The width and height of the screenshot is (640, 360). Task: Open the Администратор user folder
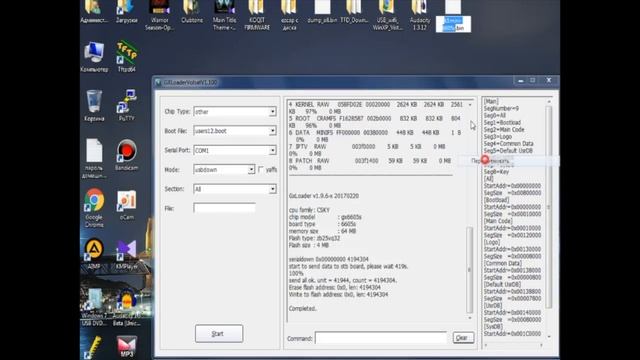point(94,11)
